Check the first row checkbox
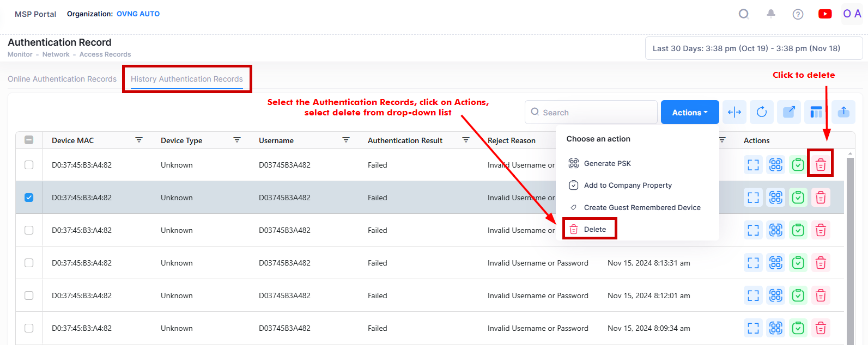 click(x=29, y=165)
